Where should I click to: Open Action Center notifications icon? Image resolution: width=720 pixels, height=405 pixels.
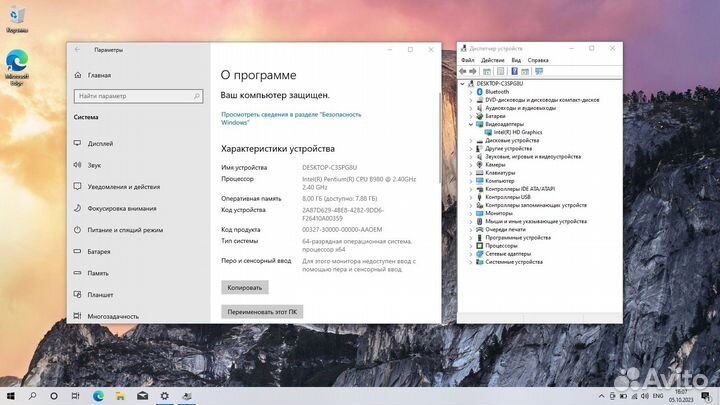coord(706,396)
